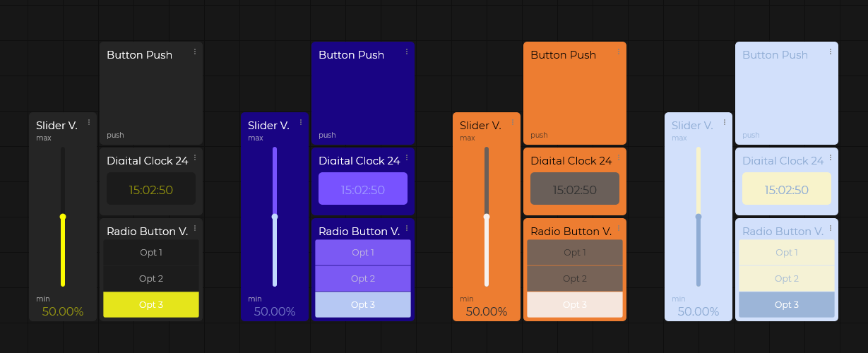Select Opt 1 in orange Radio Button widget

click(575, 252)
